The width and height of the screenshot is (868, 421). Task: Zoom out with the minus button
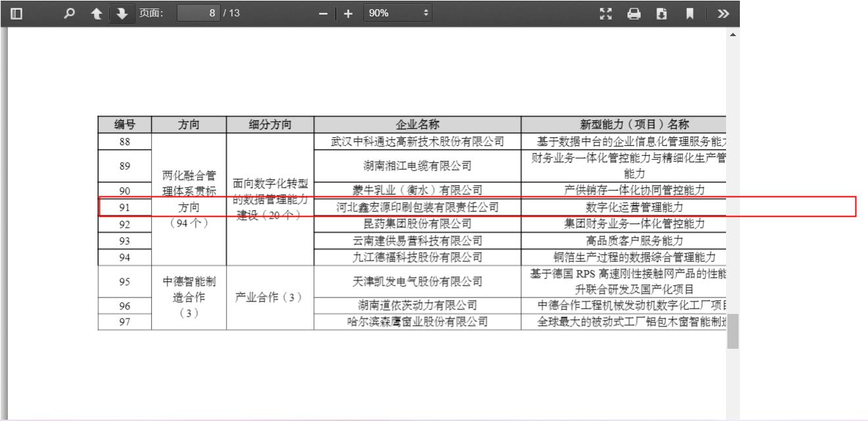point(323,13)
